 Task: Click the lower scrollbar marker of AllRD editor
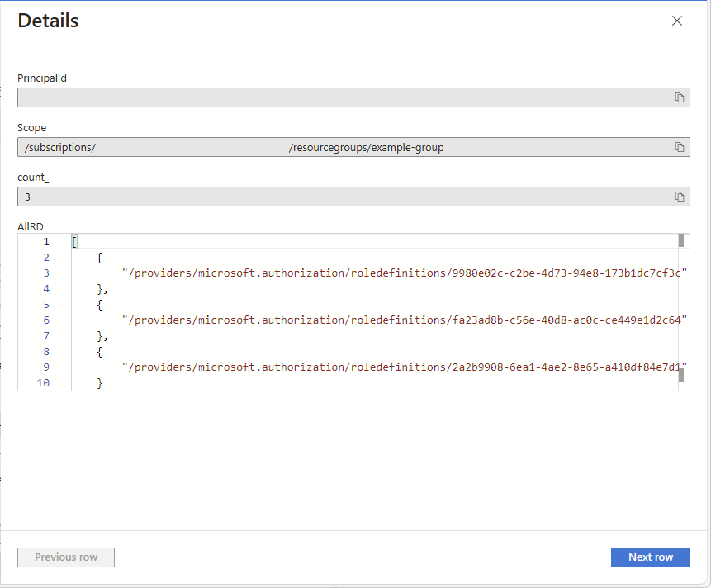click(x=681, y=375)
